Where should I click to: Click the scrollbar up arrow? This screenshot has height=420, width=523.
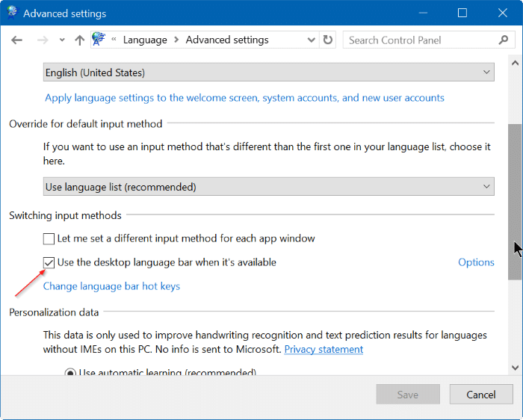pos(515,63)
